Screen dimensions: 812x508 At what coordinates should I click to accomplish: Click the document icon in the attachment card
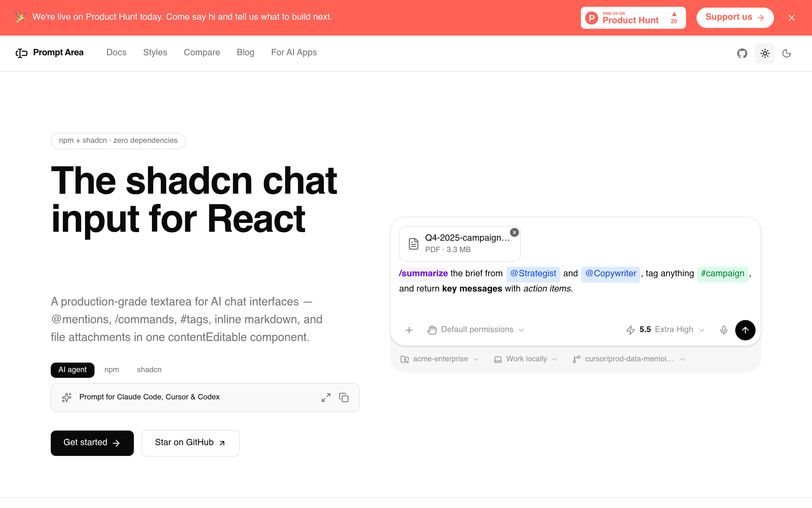[x=413, y=244]
